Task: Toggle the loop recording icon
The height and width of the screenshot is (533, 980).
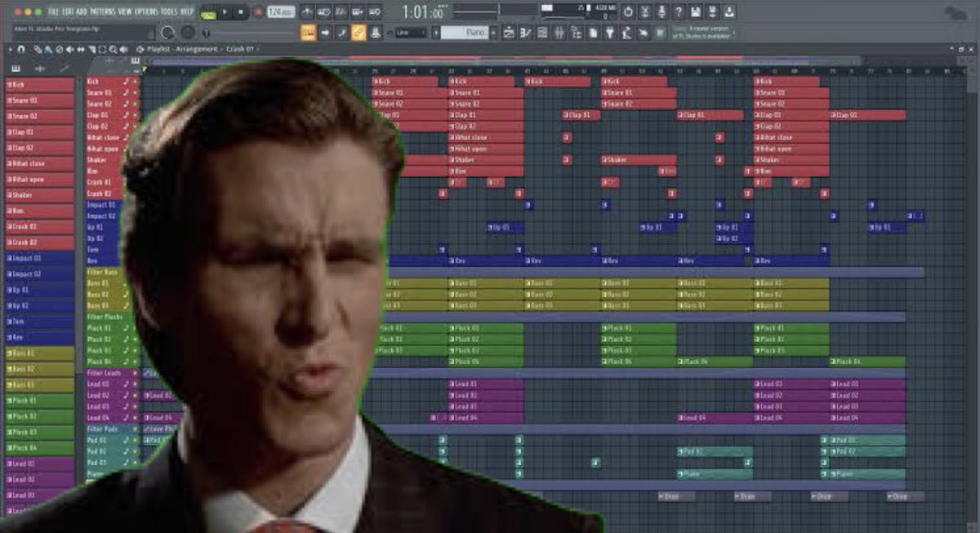Action: pos(375,12)
